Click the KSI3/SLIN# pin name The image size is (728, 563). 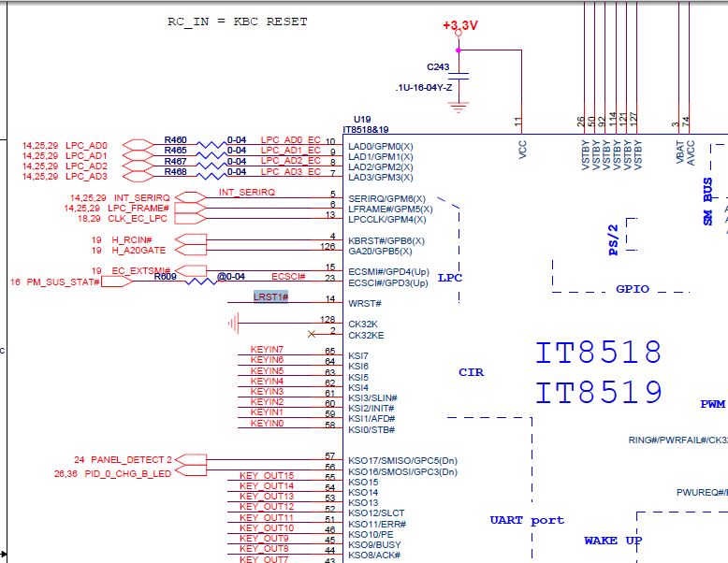[x=372, y=398]
